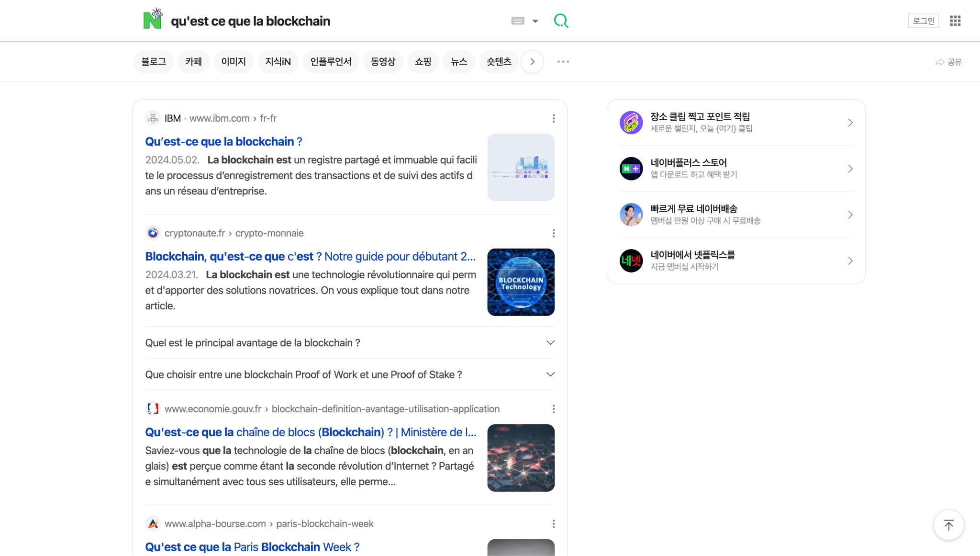Click the Naver delivery person avatar icon
Image resolution: width=980 pixels, height=556 pixels.
[x=631, y=215]
